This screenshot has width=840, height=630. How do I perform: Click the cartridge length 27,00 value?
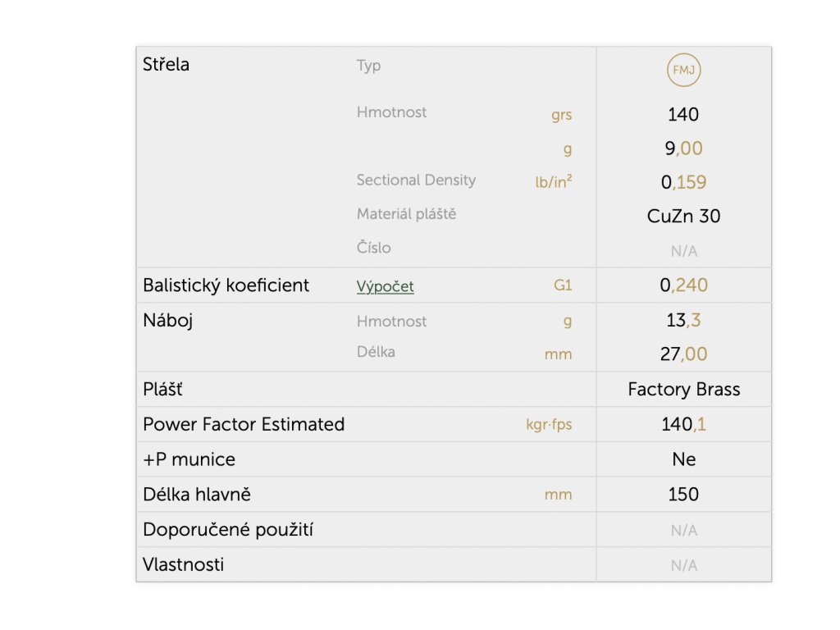683,354
